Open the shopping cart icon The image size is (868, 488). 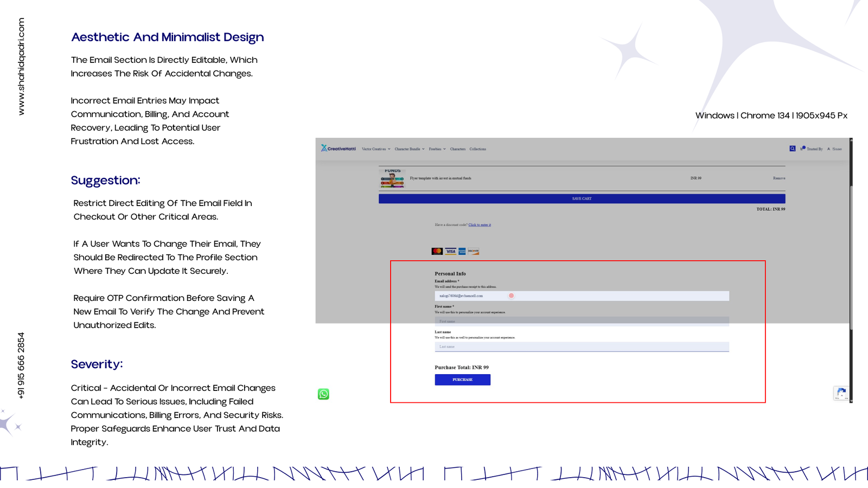(802, 149)
